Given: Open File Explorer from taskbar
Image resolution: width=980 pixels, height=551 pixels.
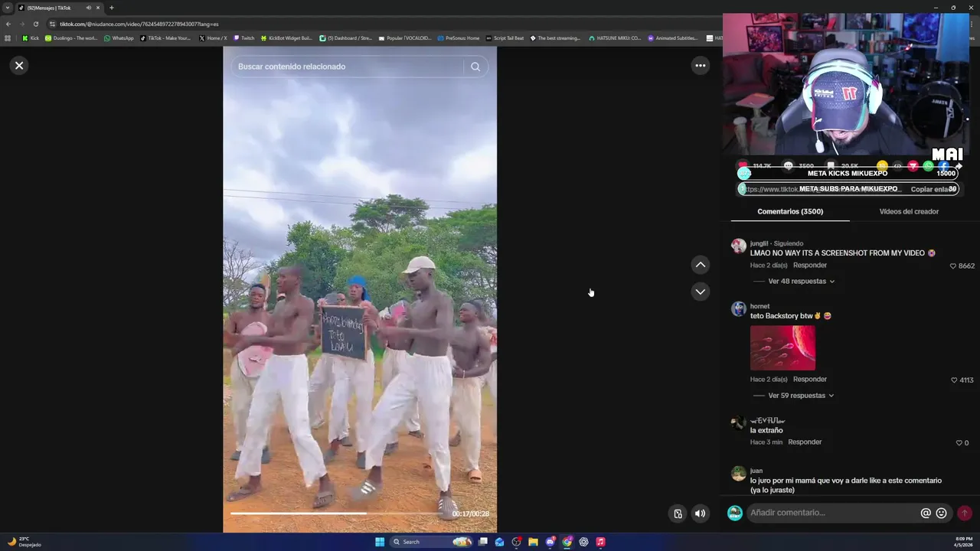Looking at the screenshot, I should pyautogui.click(x=533, y=542).
